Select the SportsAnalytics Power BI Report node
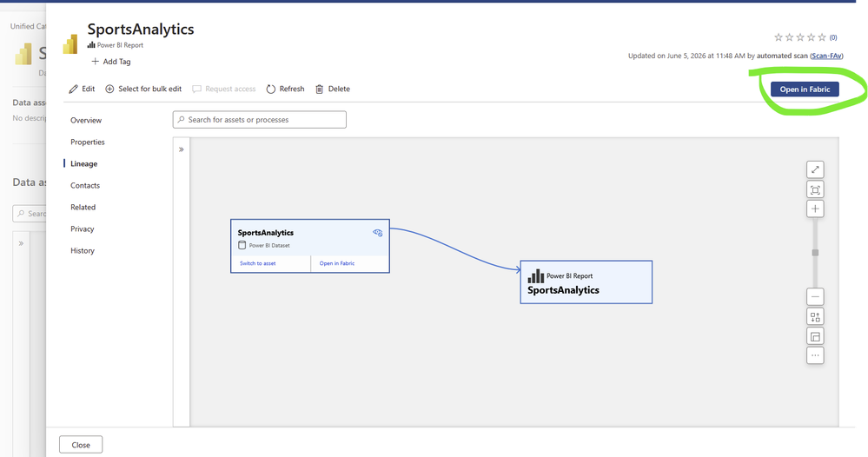This screenshot has height=457, width=868. [586, 282]
